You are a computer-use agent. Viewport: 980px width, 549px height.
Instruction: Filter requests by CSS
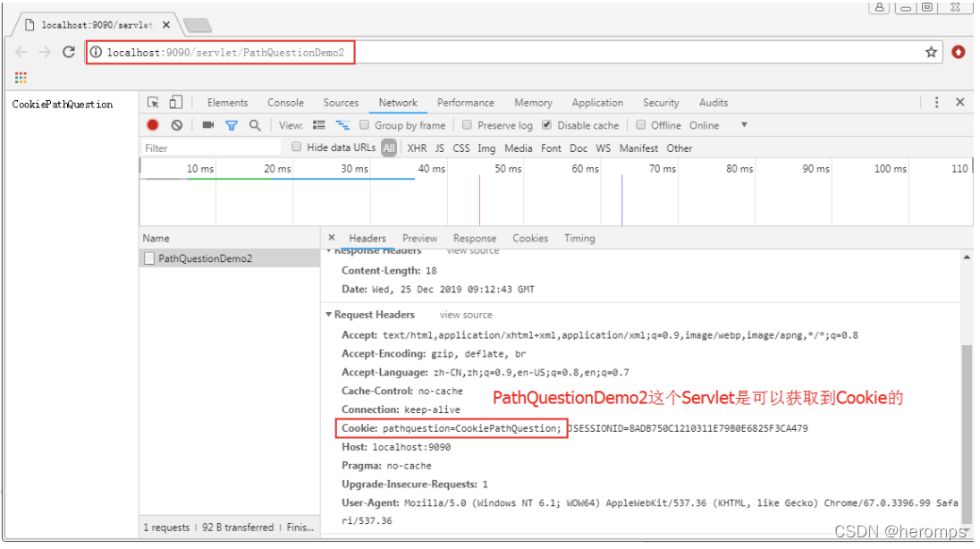461,148
